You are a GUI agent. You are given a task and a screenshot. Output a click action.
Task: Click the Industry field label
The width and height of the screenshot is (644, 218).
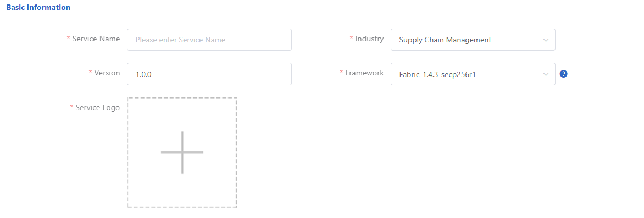tap(370, 39)
